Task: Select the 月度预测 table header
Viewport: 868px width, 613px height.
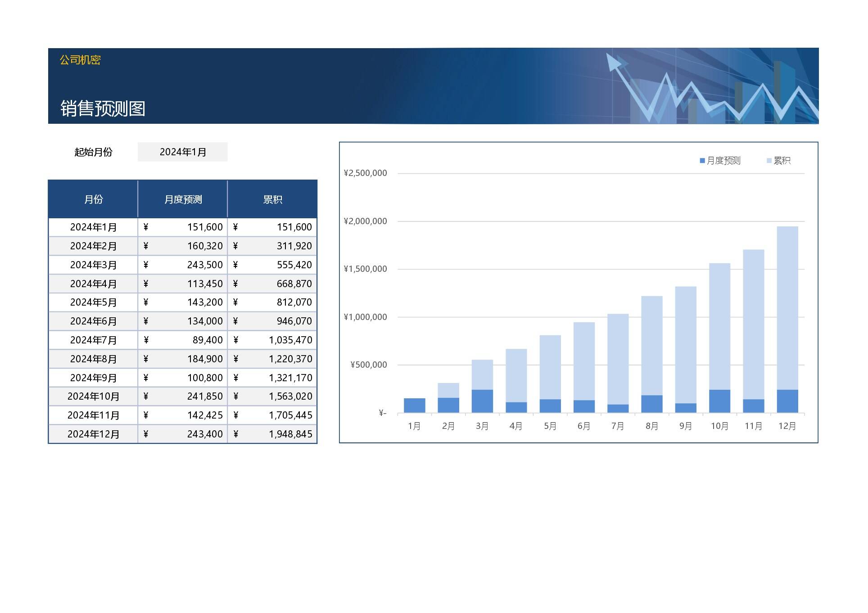Action: click(x=183, y=199)
